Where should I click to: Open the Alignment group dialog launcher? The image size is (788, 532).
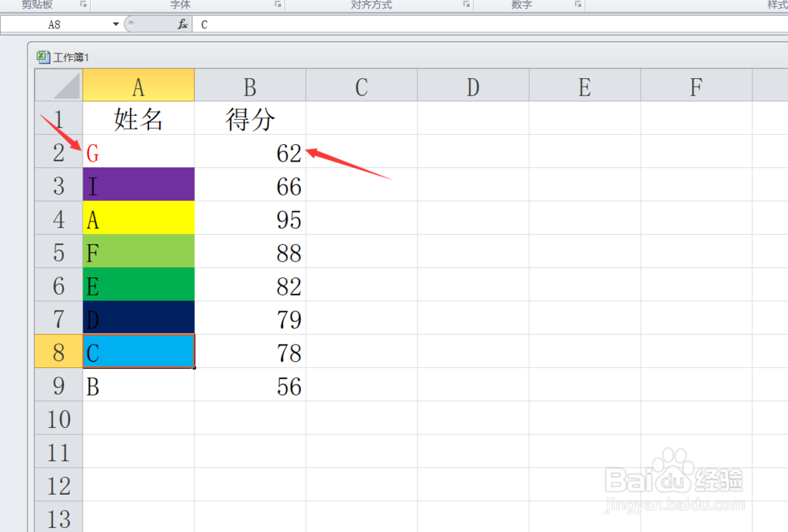coord(466,4)
